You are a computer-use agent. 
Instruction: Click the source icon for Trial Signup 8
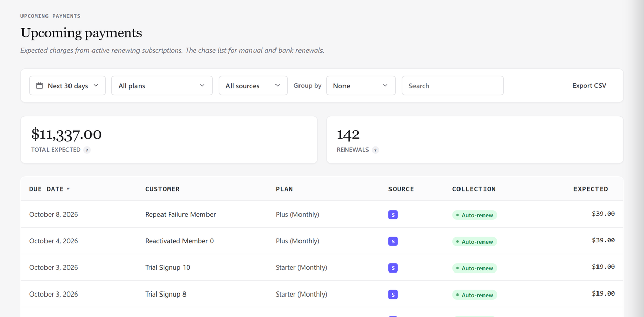pos(393,295)
